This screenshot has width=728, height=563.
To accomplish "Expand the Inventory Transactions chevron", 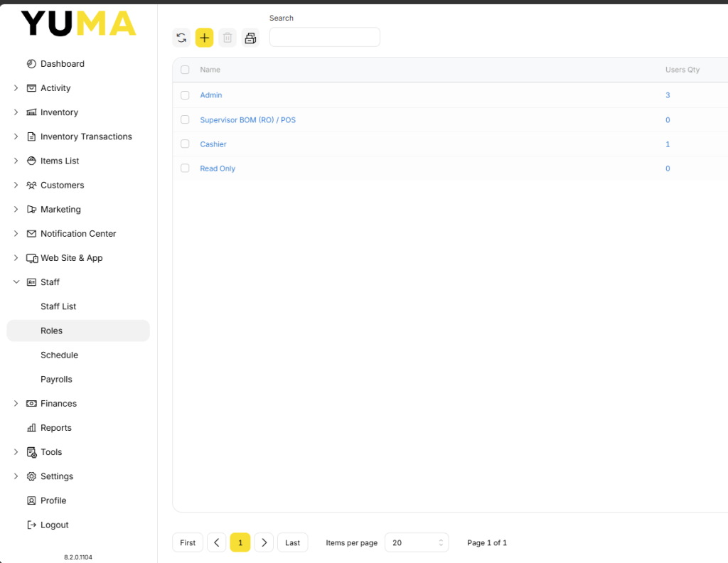I will (16, 136).
